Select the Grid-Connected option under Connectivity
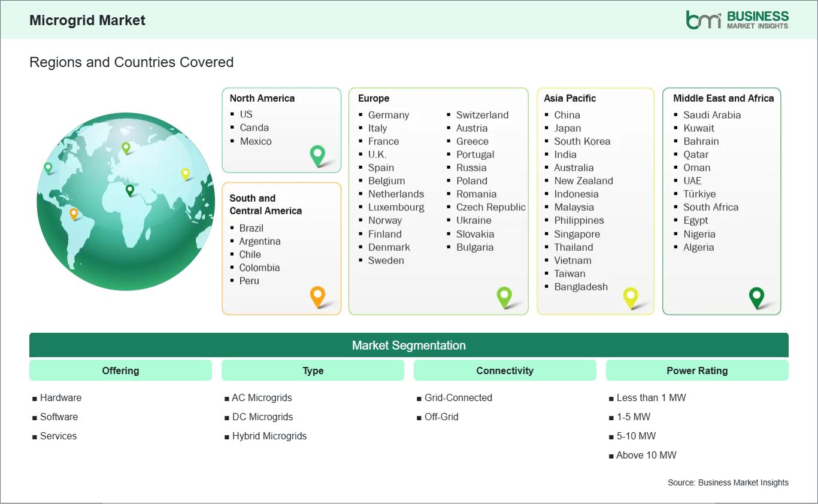The width and height of the screenshot is (818, 504). [455, 397]
